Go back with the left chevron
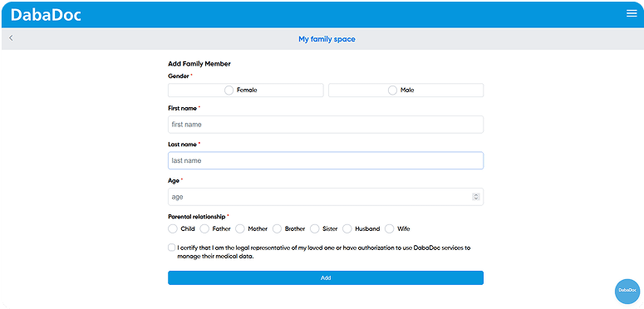This screenshot has height=309, width=644. pos(11,37)
